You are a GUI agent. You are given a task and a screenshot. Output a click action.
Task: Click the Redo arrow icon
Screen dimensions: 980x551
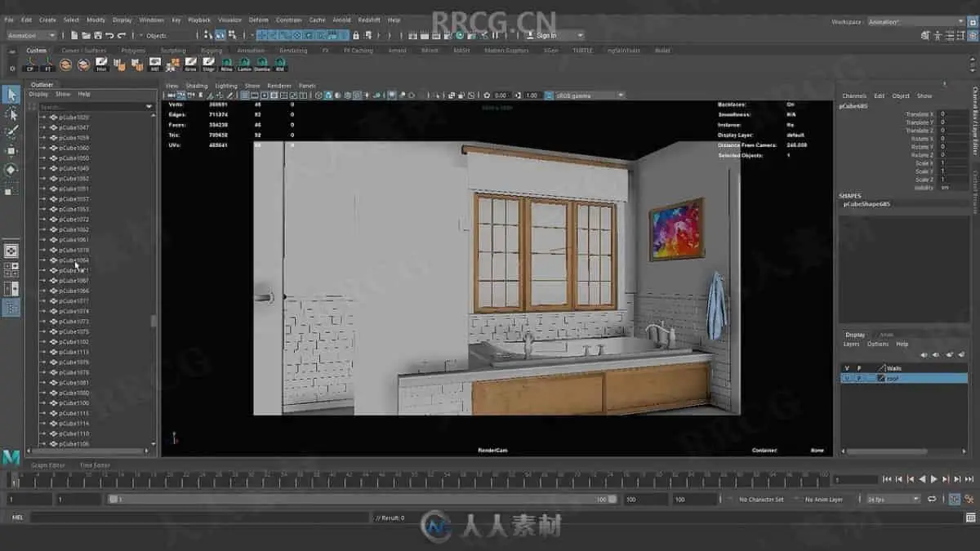(121, 35)
